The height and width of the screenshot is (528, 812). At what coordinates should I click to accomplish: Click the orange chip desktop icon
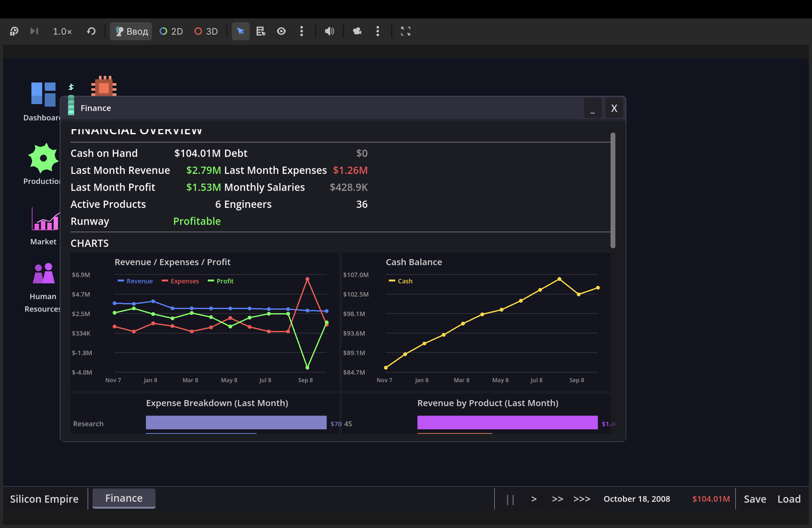click(x=104, y=87)
